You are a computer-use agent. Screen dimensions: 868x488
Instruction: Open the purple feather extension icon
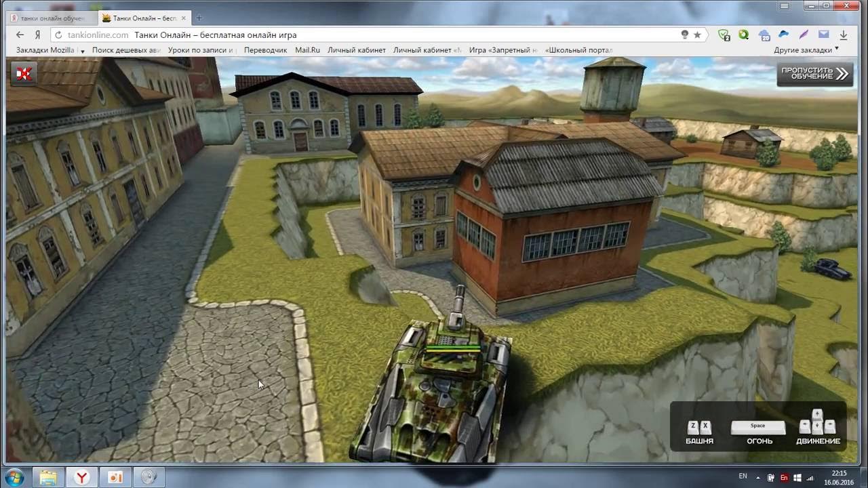804,35
